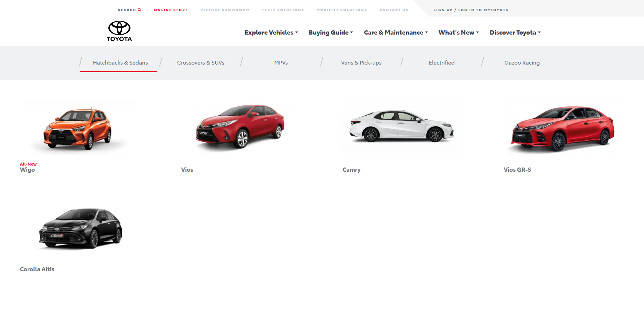Click the Toyota logo
This screenshot has width=644, height=317.
(119, 32)
